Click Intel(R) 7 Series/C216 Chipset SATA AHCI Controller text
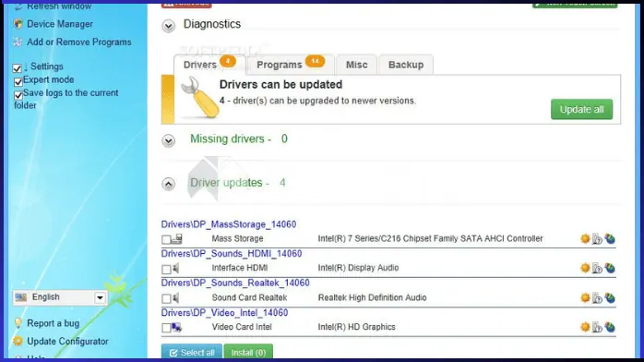Image resolution: width=644 pixels, height=362 pixels. pyautogui.click(x=430, y=238)
